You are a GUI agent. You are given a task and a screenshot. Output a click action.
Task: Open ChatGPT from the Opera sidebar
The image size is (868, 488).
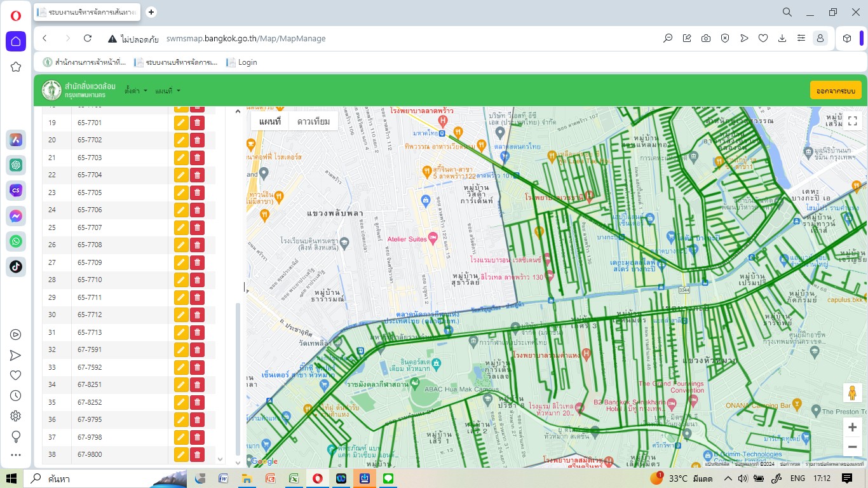pyautogui.click(x=16, y=165)
